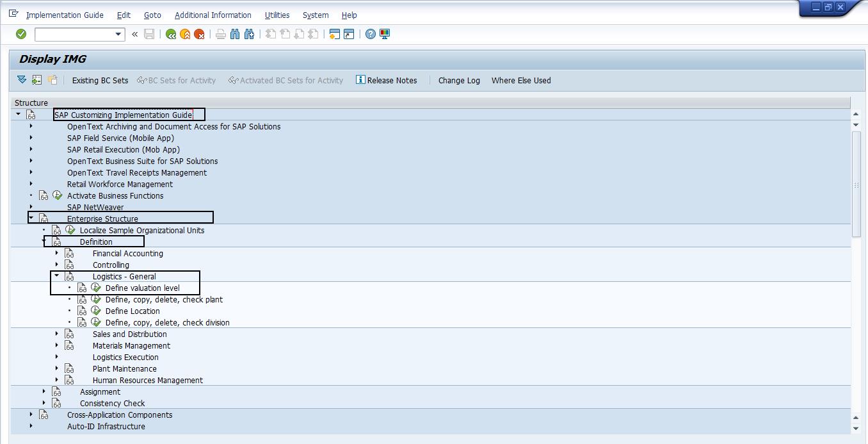868x444 pixels.
Task: Click the Create New Session icon
Action: (x=334, y=34)
